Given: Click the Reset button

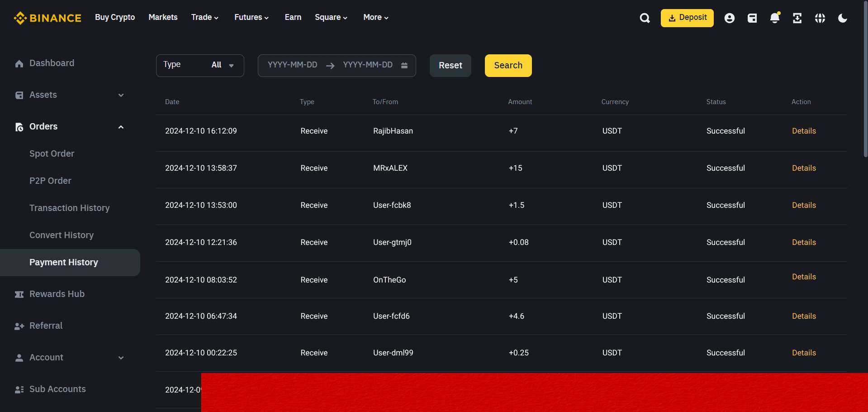Looking at the screenshot, I should coord(451,66).
